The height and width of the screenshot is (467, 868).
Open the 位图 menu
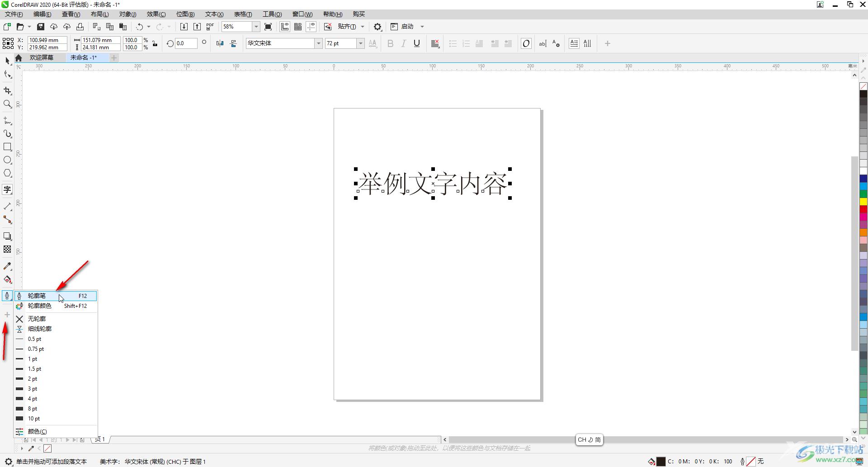(185, 14)
